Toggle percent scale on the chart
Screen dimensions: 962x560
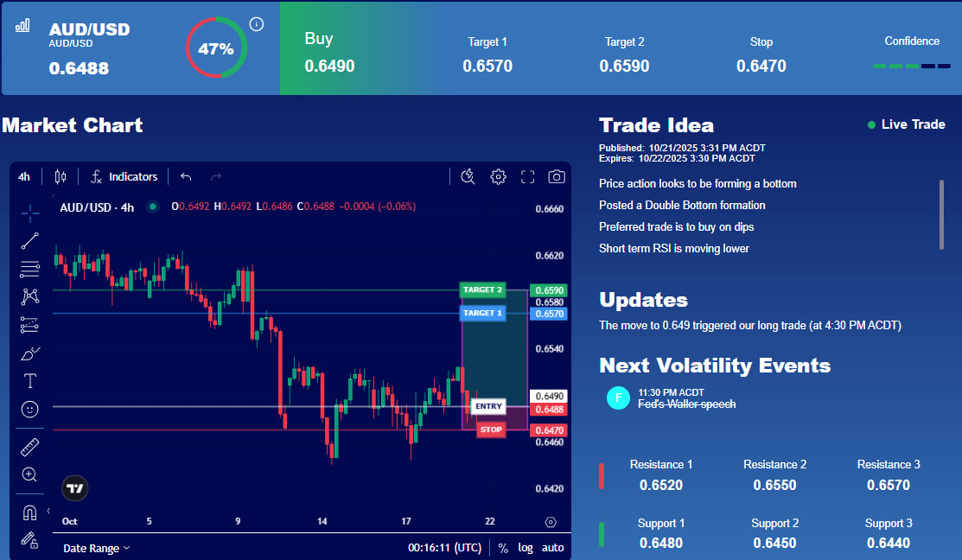coord(503,548)
